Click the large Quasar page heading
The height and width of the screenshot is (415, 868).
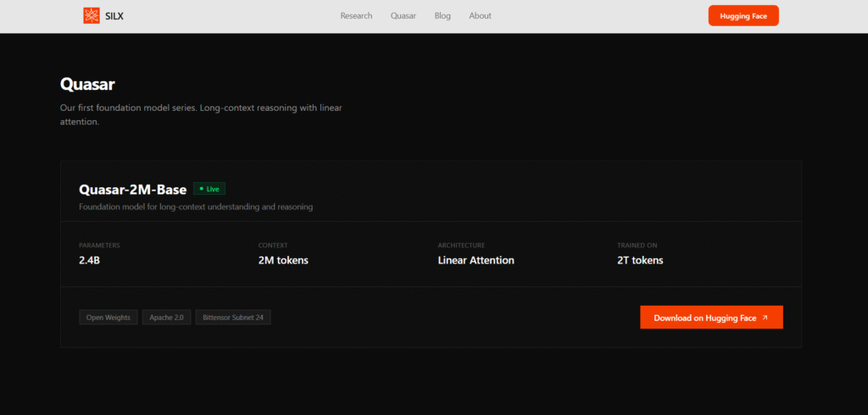coord(87,85)
